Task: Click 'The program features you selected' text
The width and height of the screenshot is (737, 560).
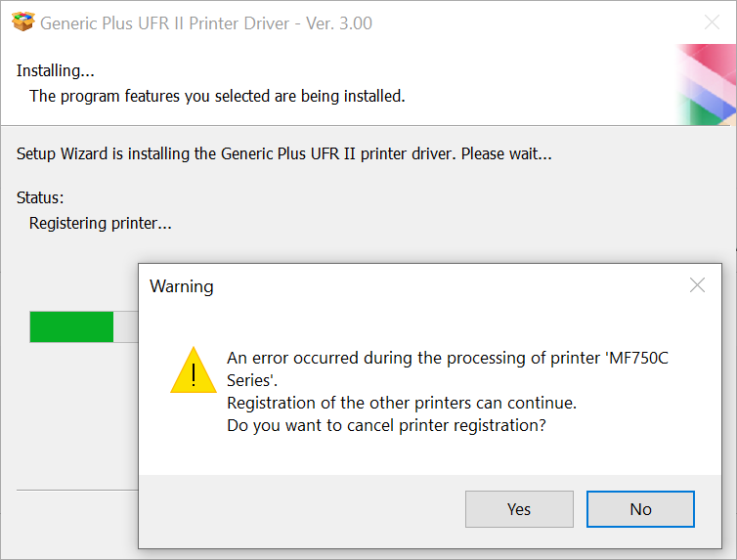Action: tap(217, 96)
